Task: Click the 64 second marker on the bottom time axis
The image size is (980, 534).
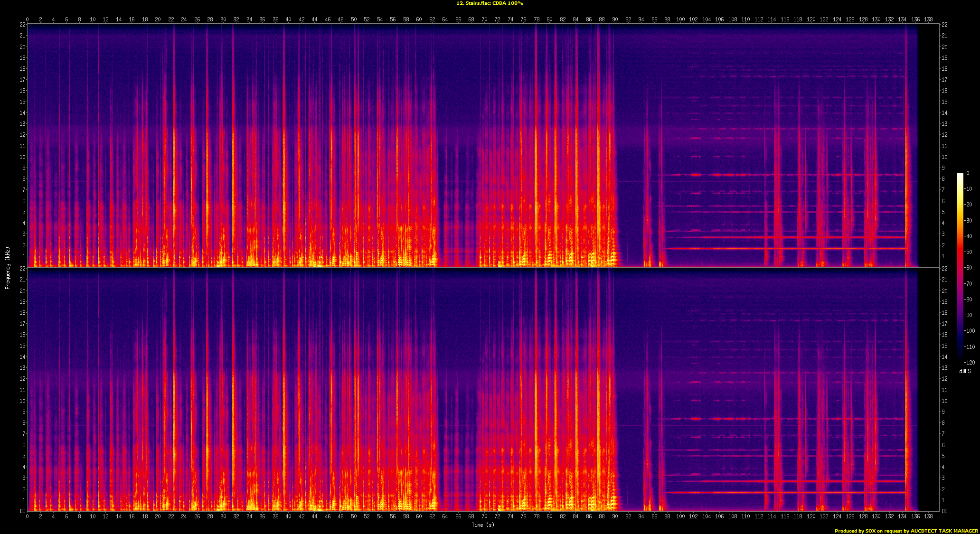Action: (445, 516)
